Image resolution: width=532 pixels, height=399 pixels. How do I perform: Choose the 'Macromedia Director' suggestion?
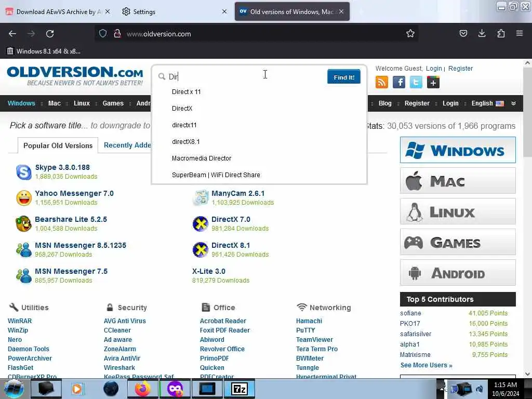point(259,158)
